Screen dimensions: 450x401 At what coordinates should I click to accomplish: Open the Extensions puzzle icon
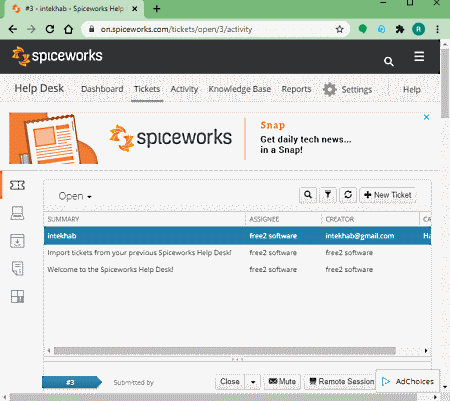[400, 29]
